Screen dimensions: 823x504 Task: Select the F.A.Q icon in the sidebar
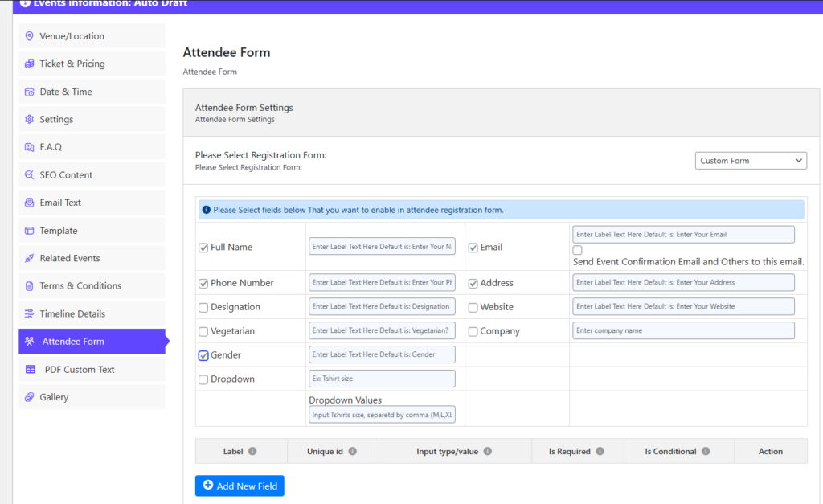click(29, 146)
